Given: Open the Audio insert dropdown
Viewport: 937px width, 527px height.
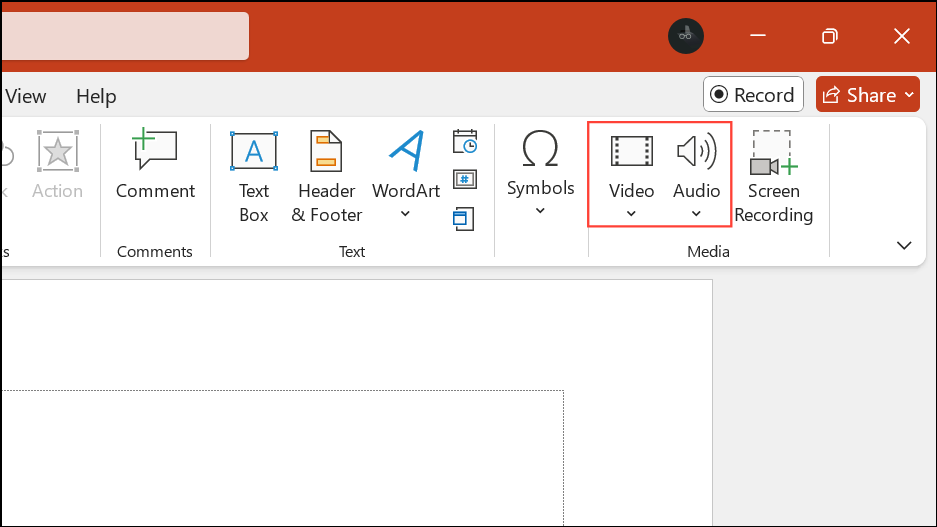Looking at the screenshot, I should 696,175.
